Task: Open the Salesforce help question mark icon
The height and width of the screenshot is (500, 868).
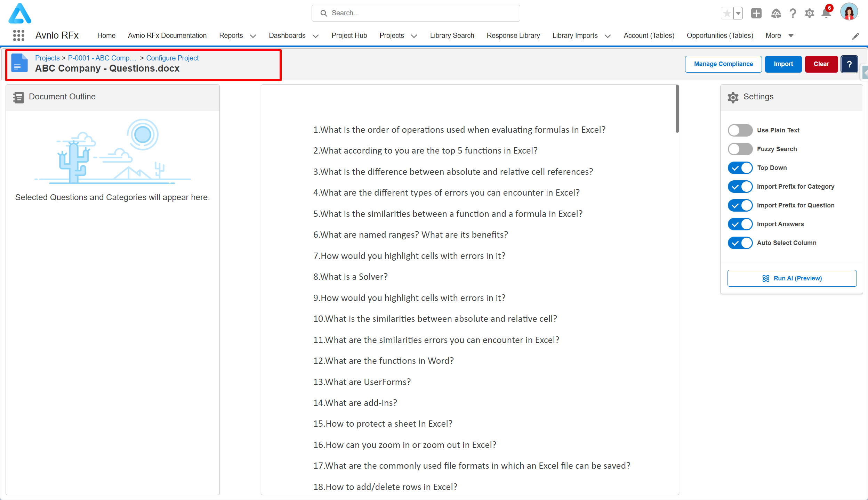Action: point(793,14)
